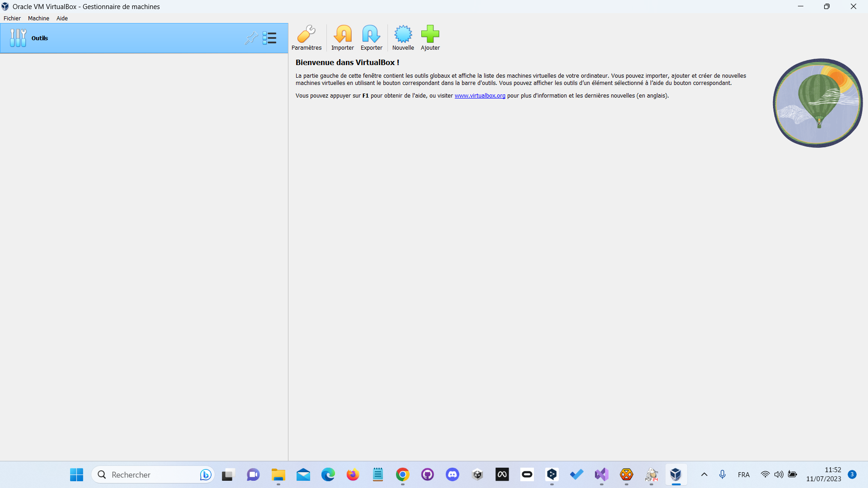
Task: Switch to Google Chrome in the taskbar
Action: (x=402, y=474)
